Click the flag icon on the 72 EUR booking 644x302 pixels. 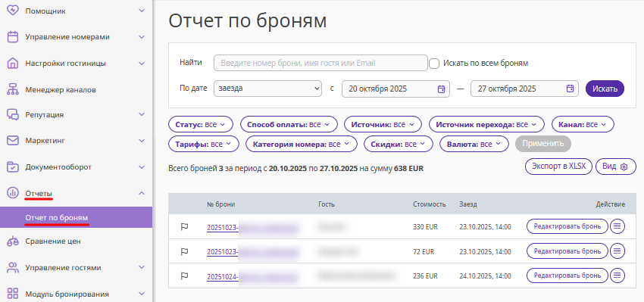[184, 251]
